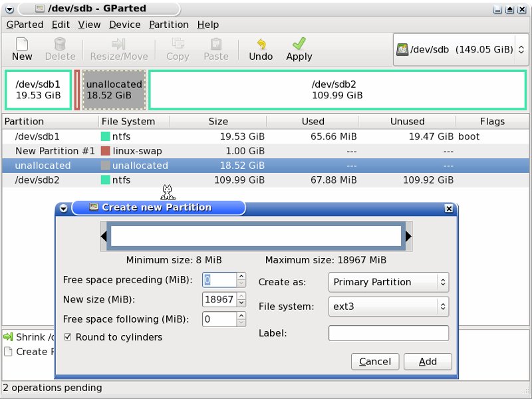
Task: Apply pending operations with the green checkmark
Action: point(299,44)
